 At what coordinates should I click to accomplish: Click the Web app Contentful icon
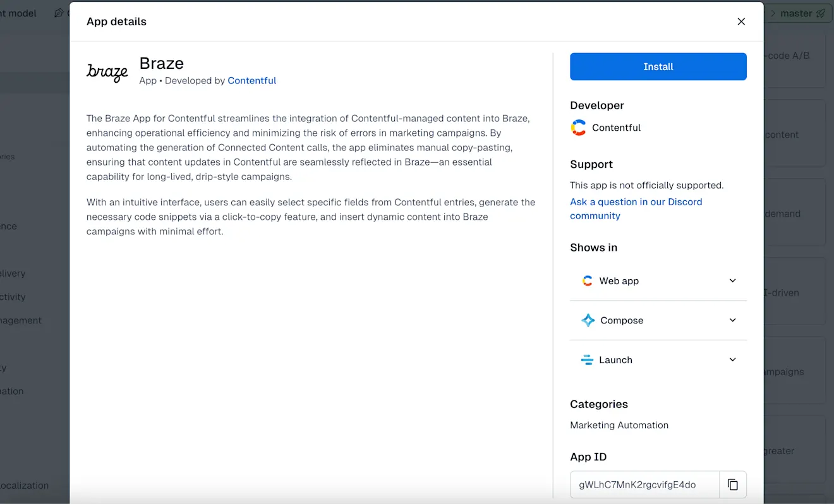(588, 281)
